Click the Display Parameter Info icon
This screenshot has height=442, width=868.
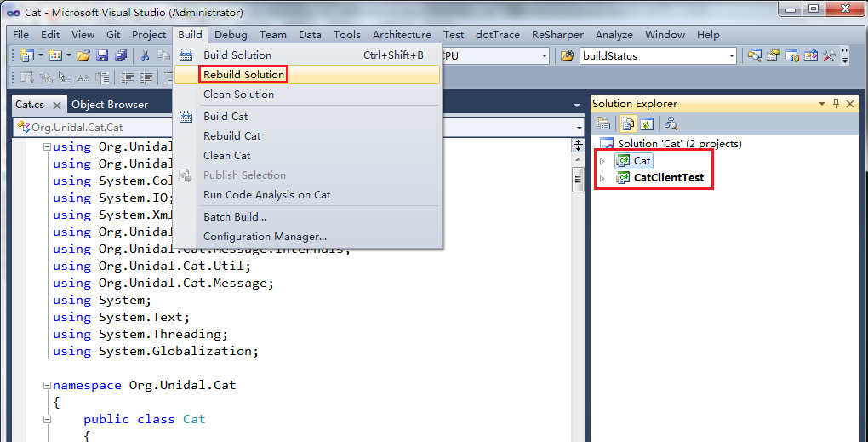coord(46,77)
